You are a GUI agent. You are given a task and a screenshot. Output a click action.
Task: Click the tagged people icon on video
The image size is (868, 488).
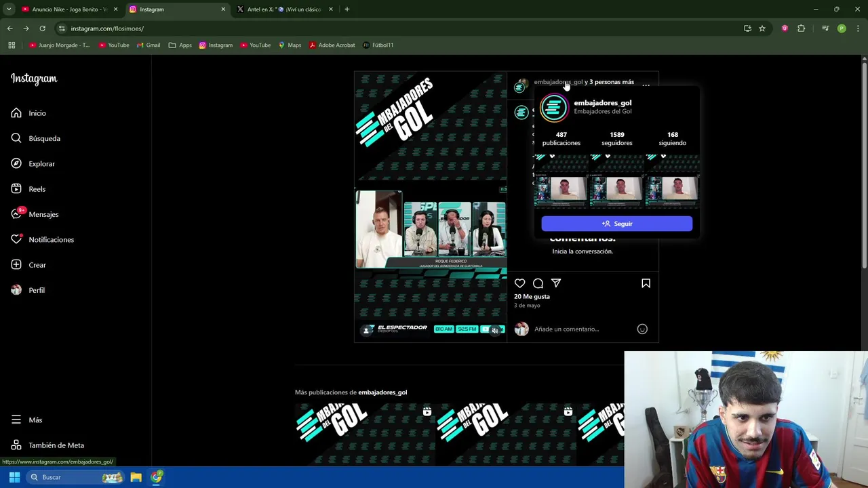tap(366, 330)
